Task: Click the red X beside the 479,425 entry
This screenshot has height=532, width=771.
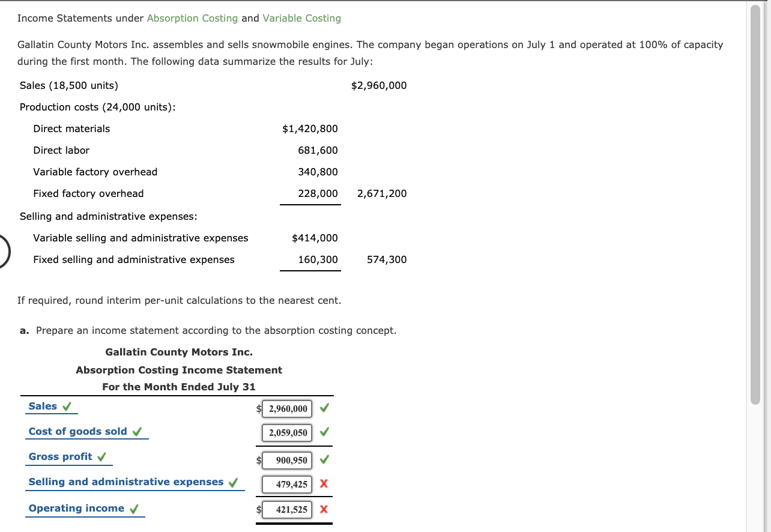Action: [x=322, y=484]
